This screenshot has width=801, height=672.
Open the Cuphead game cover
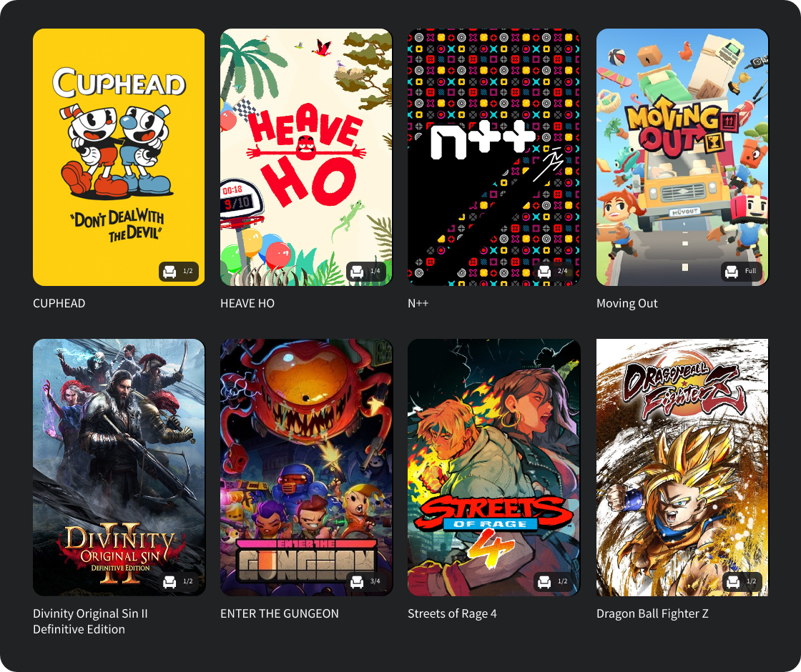[119, 157]
